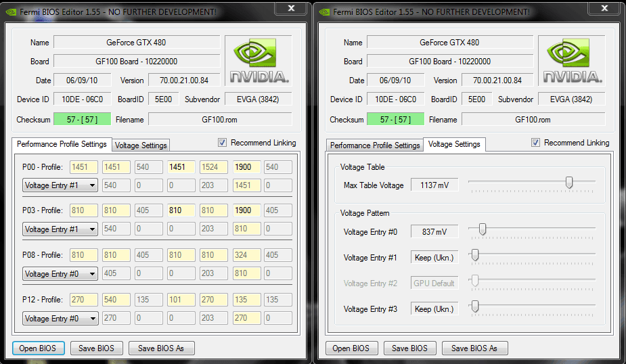
Task: Click the title bar app icon of the right window
Action: point(325,12)
